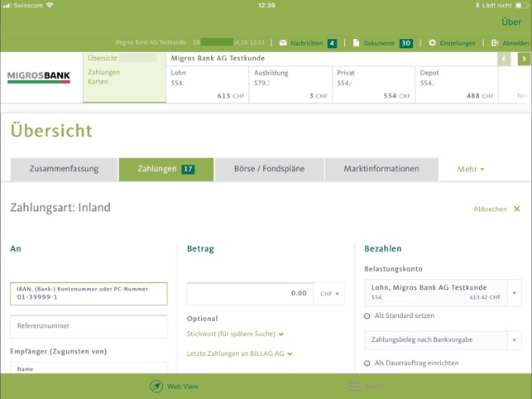Click the Web View label
532x399 pixels.
click(x=183, y=387)
